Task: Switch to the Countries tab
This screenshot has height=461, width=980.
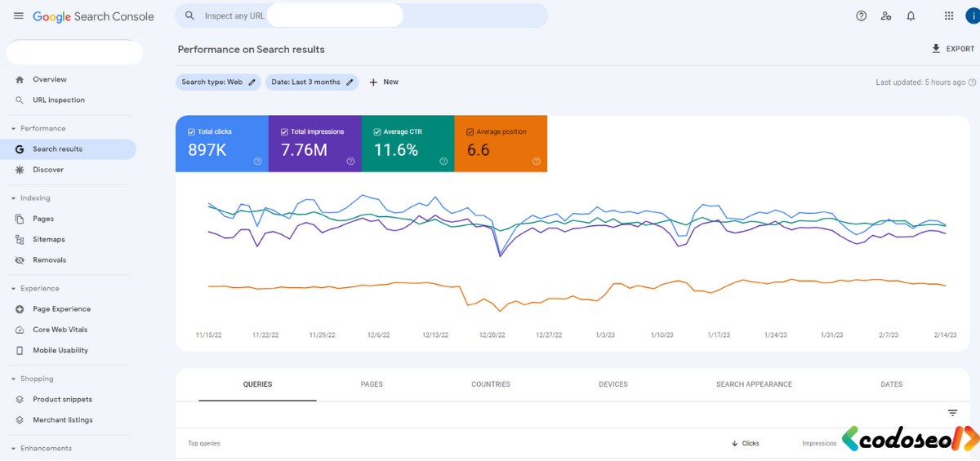Action: (491, 384)
